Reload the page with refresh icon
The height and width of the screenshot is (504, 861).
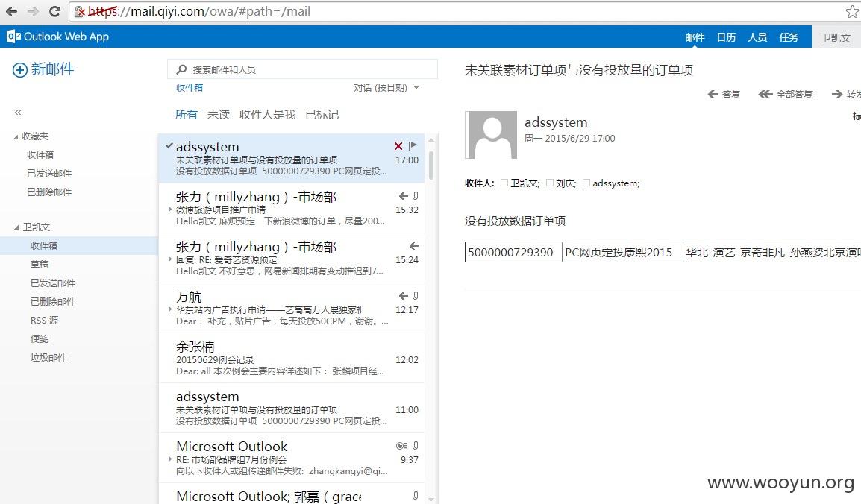[54, 11]
